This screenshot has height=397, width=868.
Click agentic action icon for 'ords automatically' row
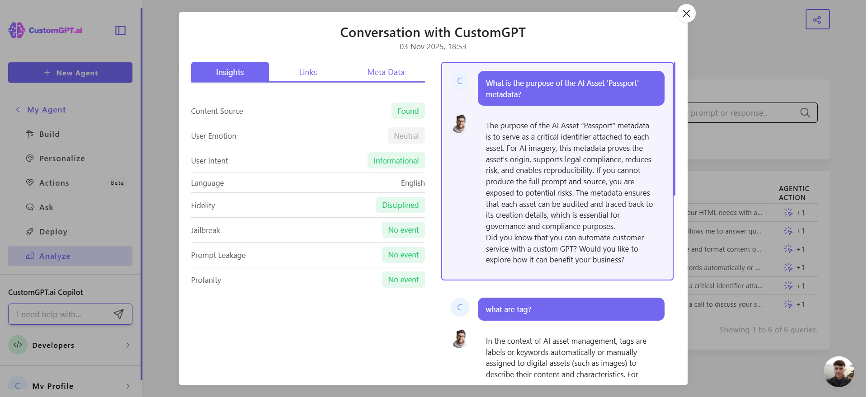tap(788, 267)
